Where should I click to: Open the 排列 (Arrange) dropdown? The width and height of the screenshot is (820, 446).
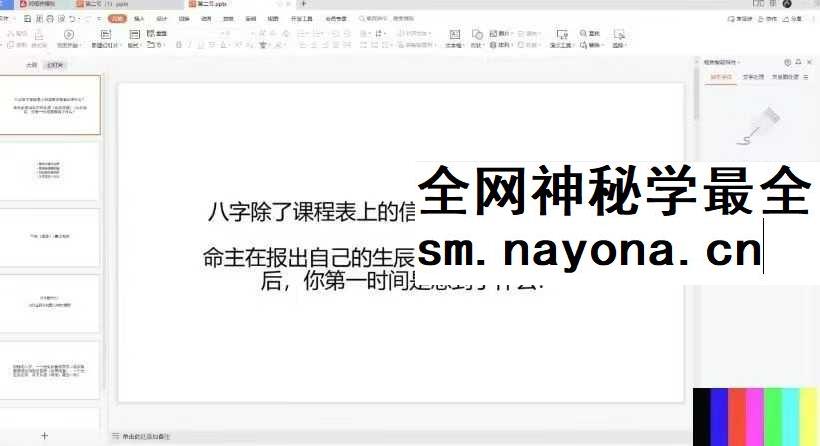[500, 45]
